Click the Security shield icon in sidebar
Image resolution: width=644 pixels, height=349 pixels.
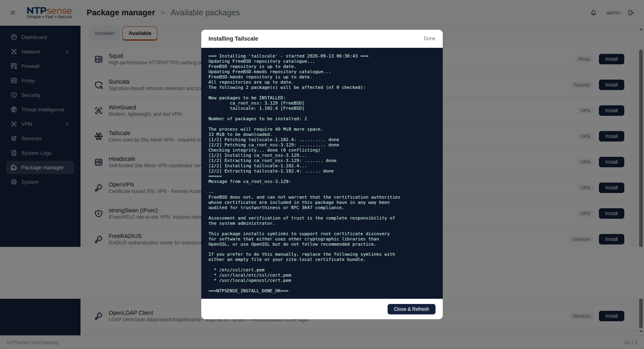point(14,95)
